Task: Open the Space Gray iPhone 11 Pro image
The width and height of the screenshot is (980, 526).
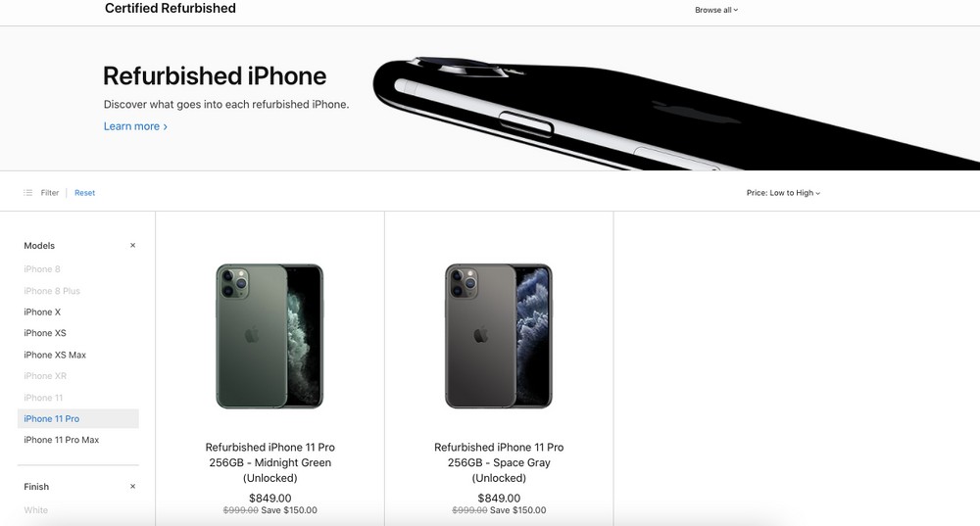Action: pyautogui.click(x=499, y=336)
